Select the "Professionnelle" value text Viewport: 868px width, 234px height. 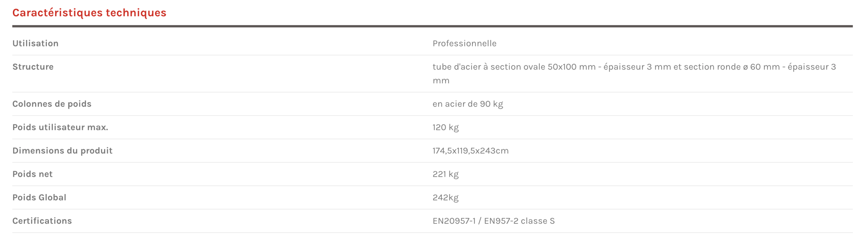coord(464,43)
